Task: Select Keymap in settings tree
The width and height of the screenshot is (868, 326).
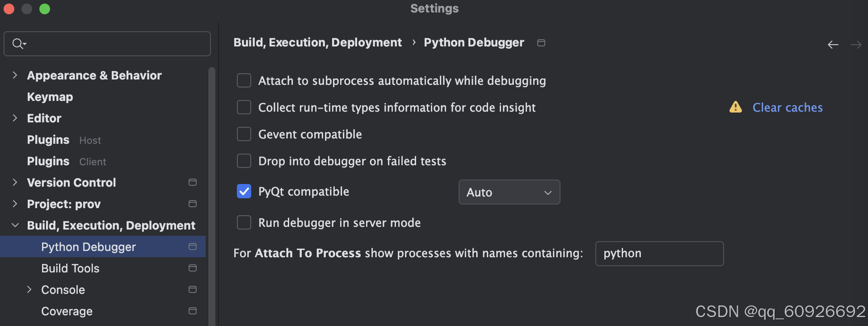Action: click(x=50, y=97)
